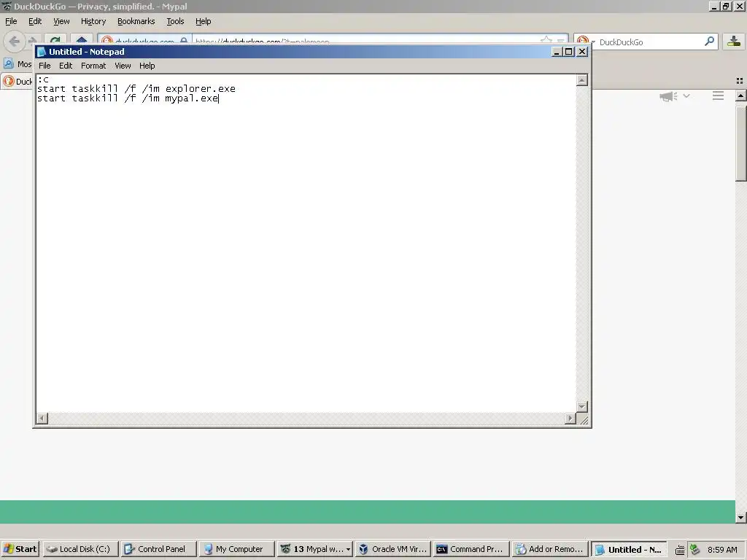Click Notepad horizontal scrollbar left arrow

(42, 418)
